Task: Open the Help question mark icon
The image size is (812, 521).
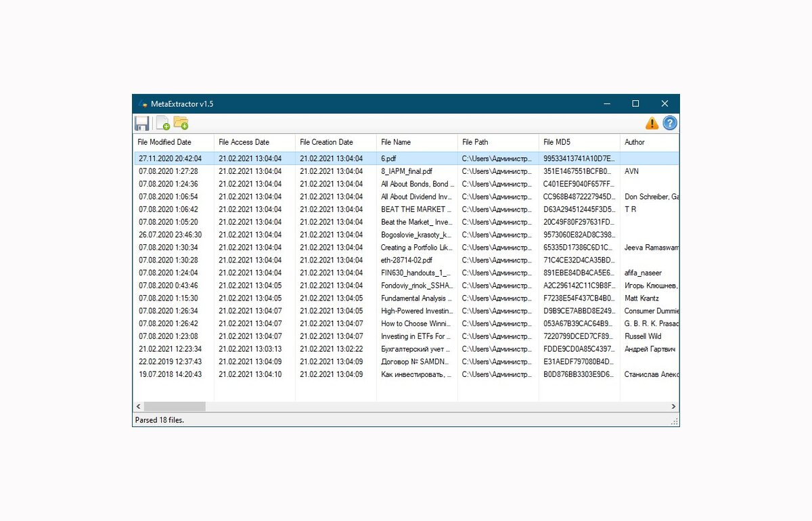Action: [x=669, y=123]
